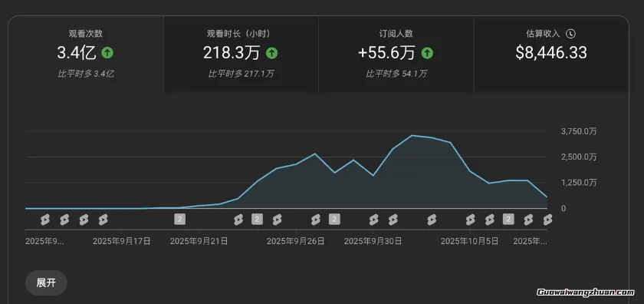Click the 218.3万 watch hours value
644x304 pixels.
coord(232,53)
